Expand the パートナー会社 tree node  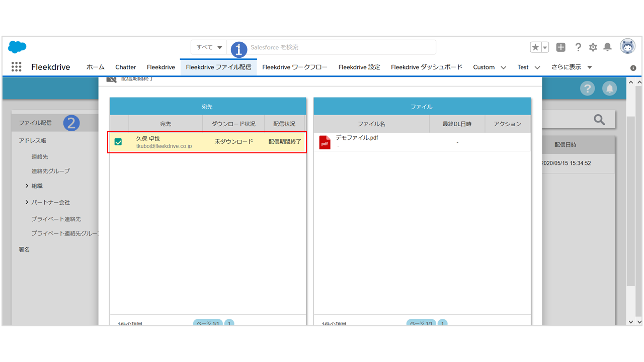(27, 202)
